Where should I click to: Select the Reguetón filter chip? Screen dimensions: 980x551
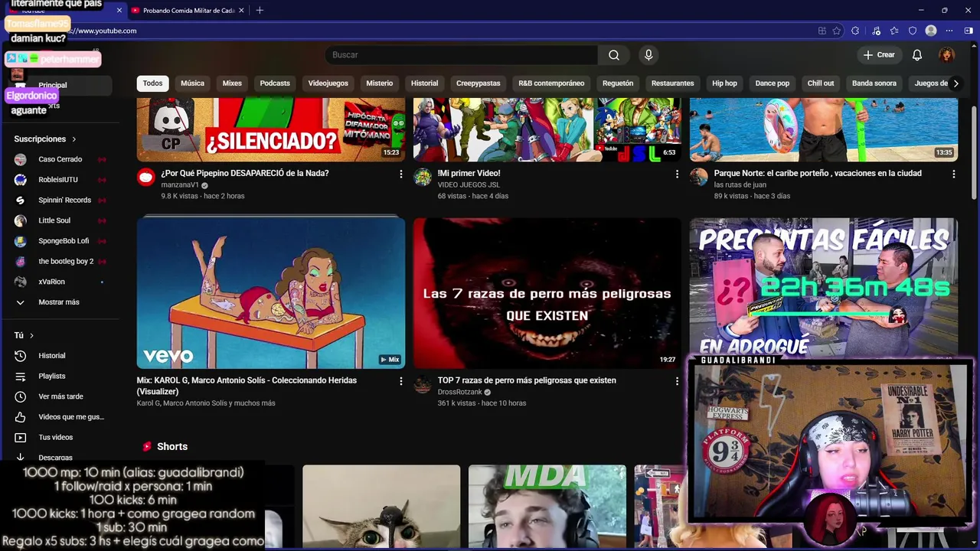tap(618, 83)
